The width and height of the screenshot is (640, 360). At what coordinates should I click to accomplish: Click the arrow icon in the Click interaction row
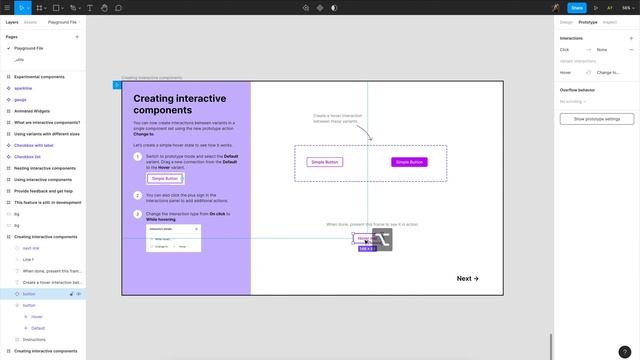(588, 49)
